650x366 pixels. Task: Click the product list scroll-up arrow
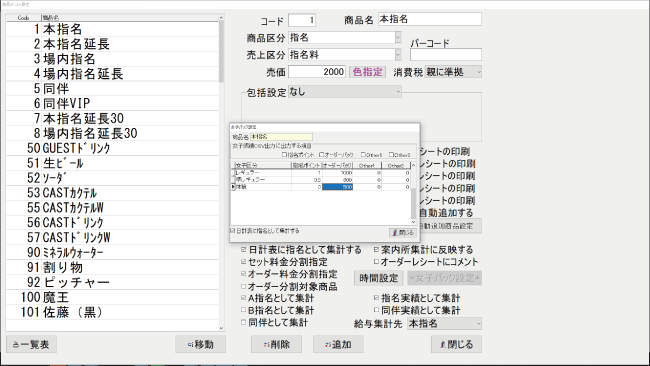tap(221, 18)
